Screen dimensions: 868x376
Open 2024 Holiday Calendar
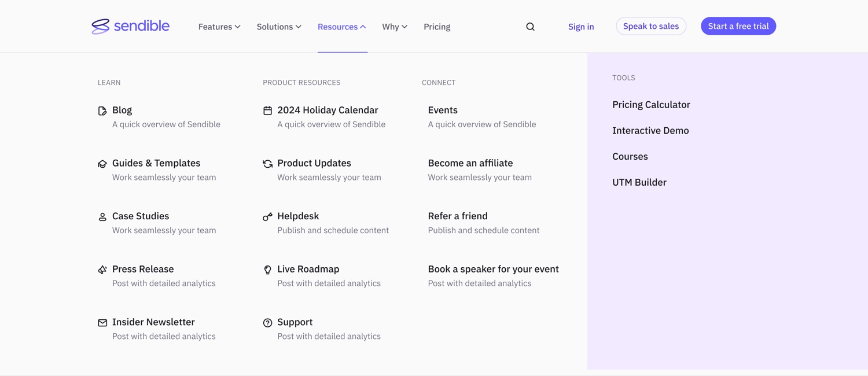328,110
